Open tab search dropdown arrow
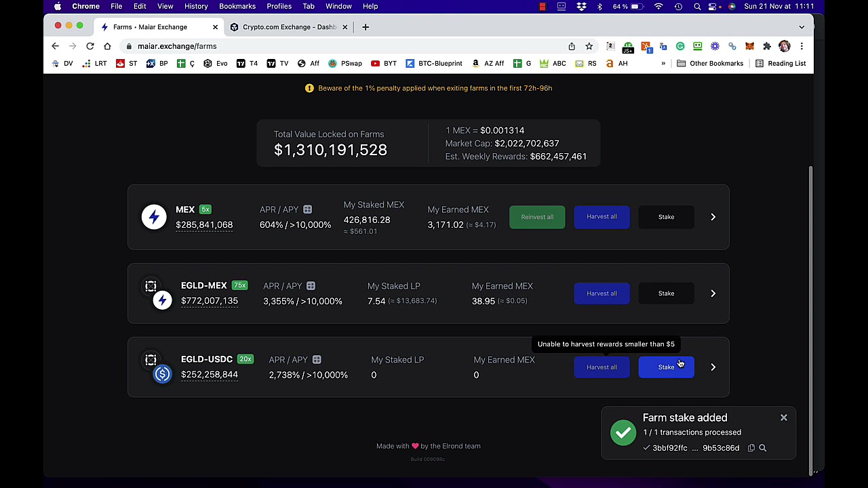Viewport: 868px width, 488px height. click(x=802, y=27)
